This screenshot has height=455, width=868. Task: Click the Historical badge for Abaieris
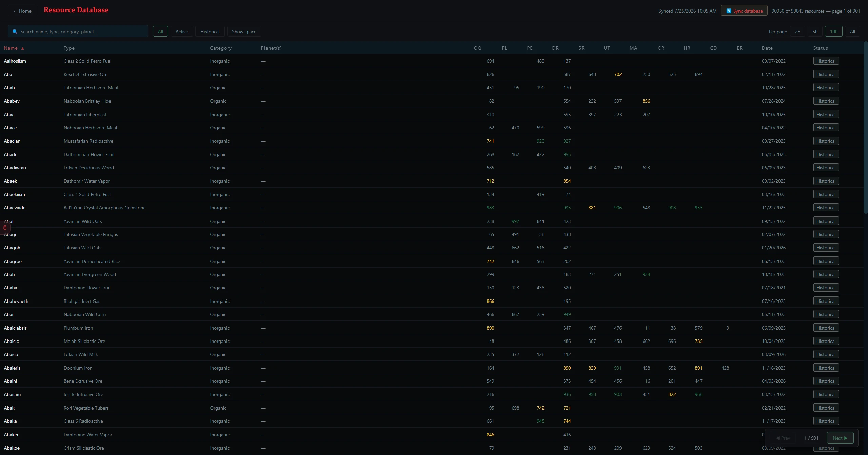tap(826, 368)
